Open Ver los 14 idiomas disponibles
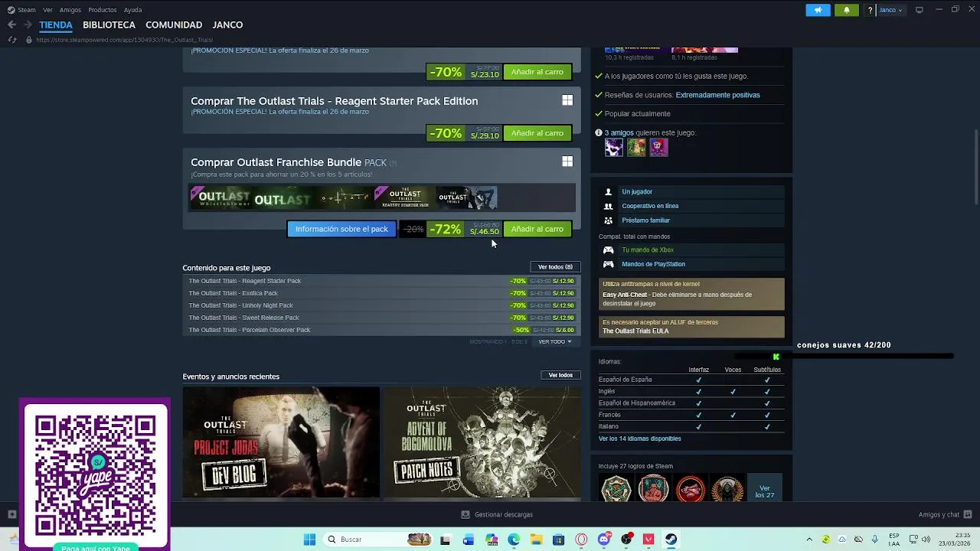The width and height of the screenshot is (980, 551). [x=639, y=439]
